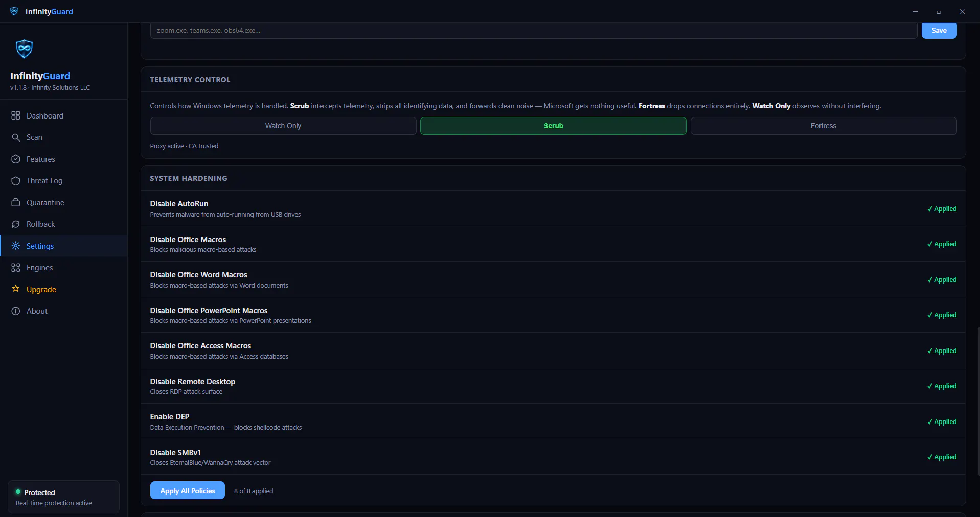Viewport: 980px width, 517px height.
Task: Click the Disable SMBv1 policy title
Action: pos(175,452)
